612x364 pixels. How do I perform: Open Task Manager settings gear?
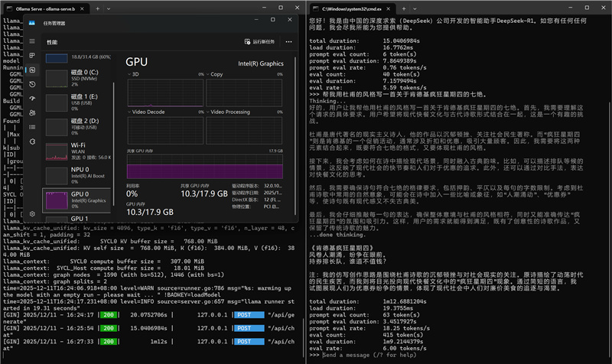(x=32, y=214)
